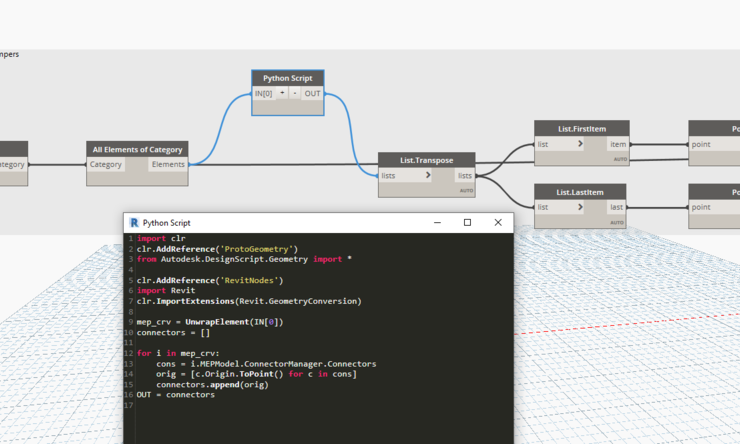Expand the list input chevron on List.LastItem
This screenshot has width=740, height=444.
[x=581, y=207]
